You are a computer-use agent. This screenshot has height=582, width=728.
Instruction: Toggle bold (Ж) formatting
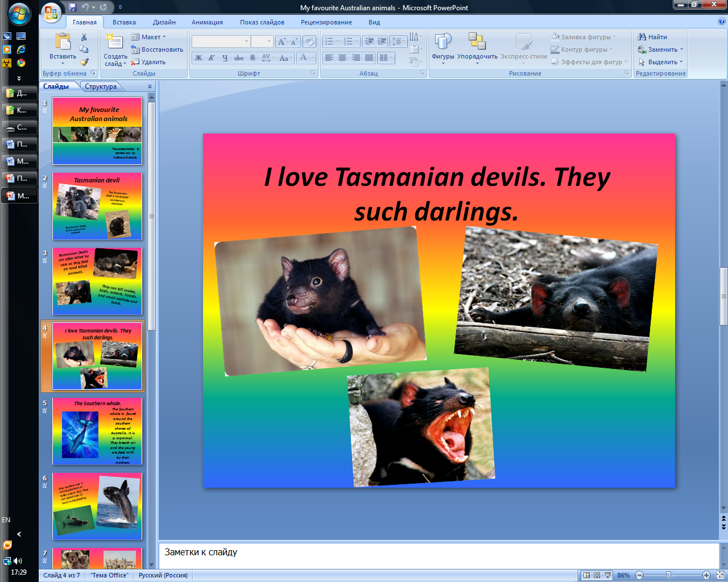click(x=198, y=57)
